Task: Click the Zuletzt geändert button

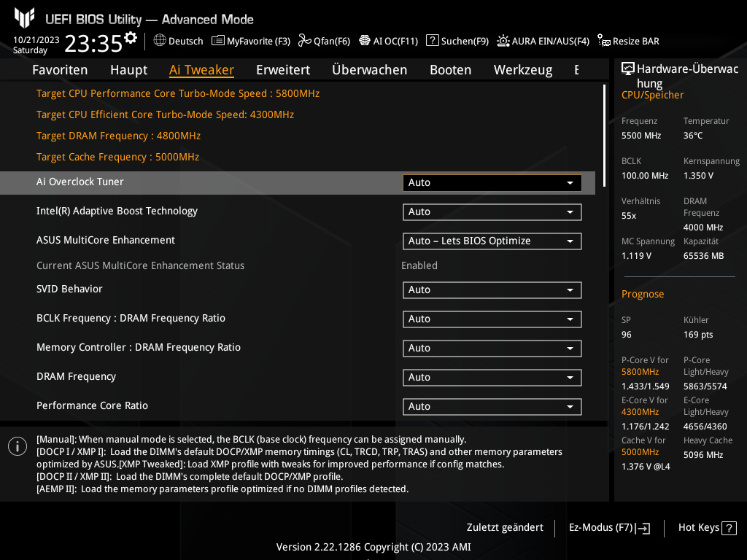Action: (505, 528)
